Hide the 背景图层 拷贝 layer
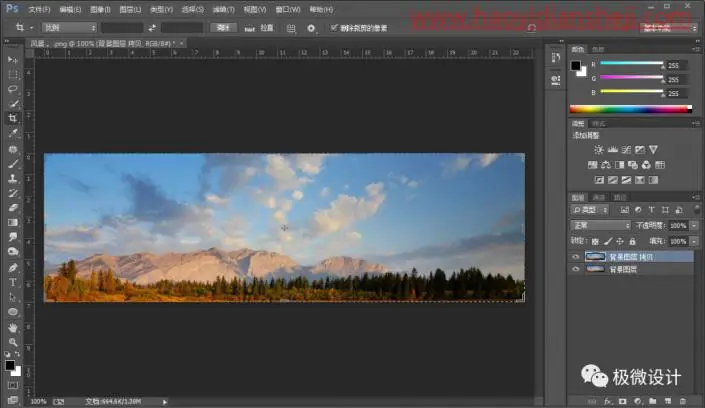The height and width of the screenshot is (408, 705). 576,257
